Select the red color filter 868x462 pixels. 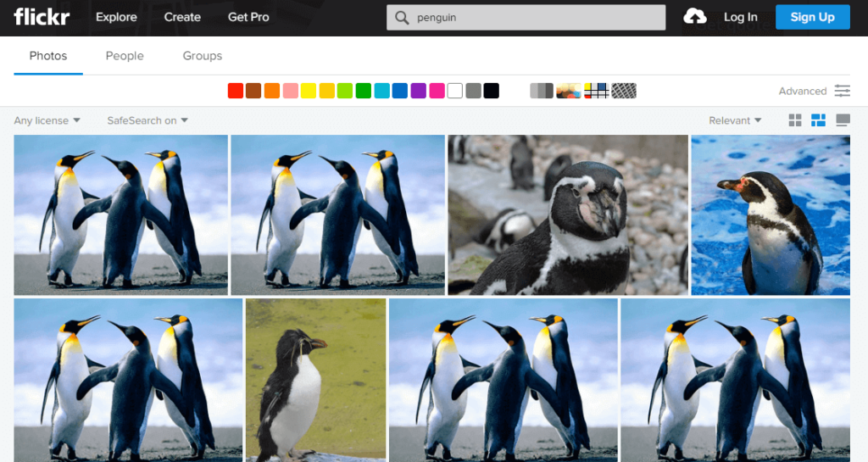(x=236, y=91)
